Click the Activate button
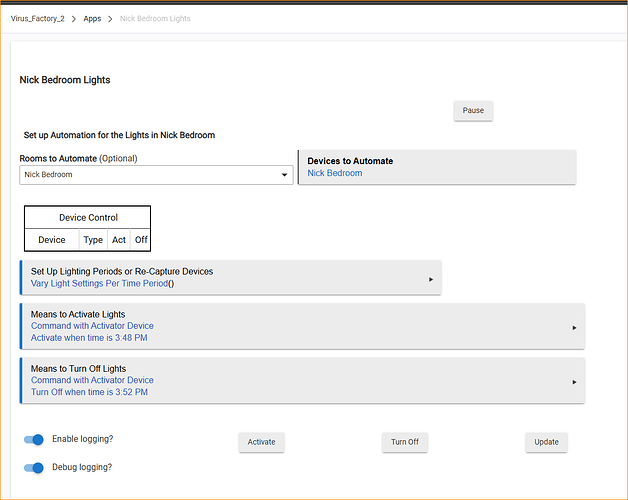This screenshot has height=500, width=628. [261, 442]
